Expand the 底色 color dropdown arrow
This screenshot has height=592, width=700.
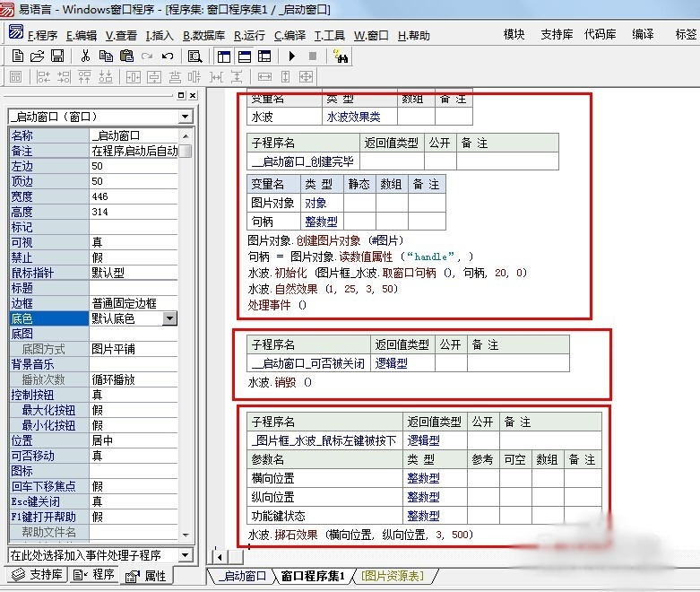point(169,318)
